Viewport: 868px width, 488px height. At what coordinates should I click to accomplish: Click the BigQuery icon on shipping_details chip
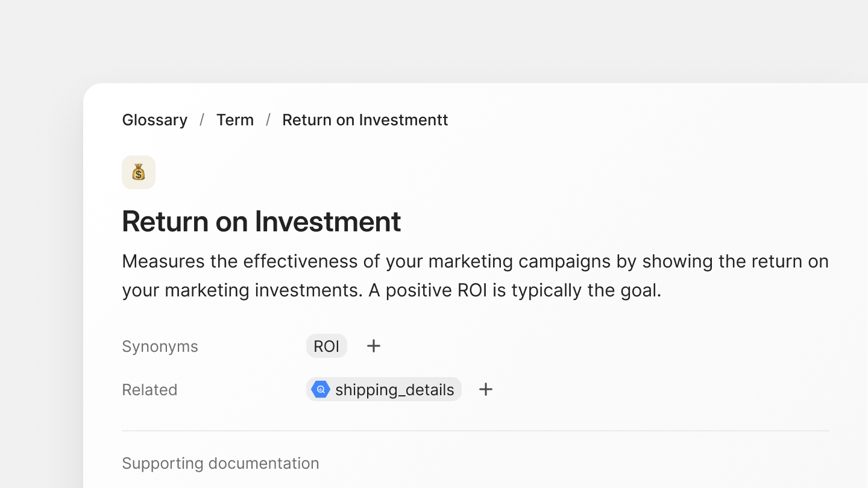[x=321, y=390]
